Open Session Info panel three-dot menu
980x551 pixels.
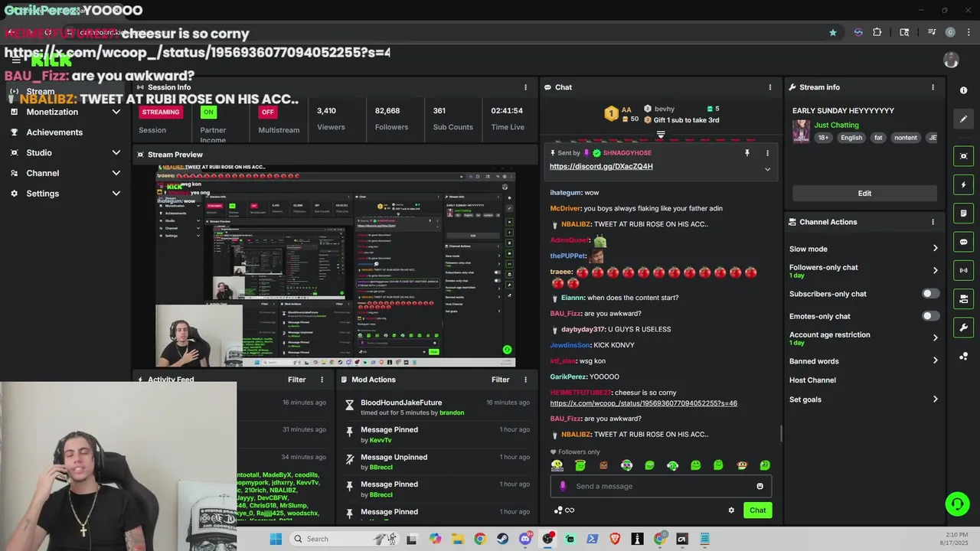(x=525, y=87)
